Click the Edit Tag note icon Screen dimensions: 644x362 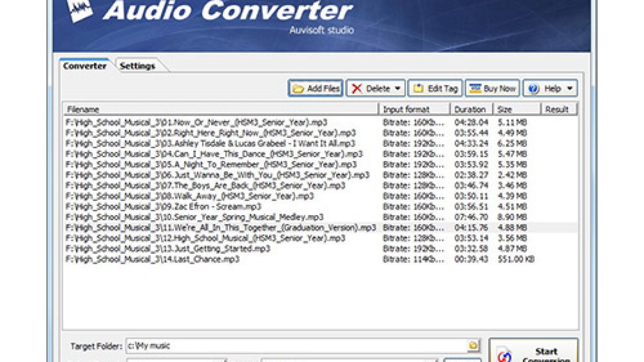pyautogui.click(x=418, y=89)
